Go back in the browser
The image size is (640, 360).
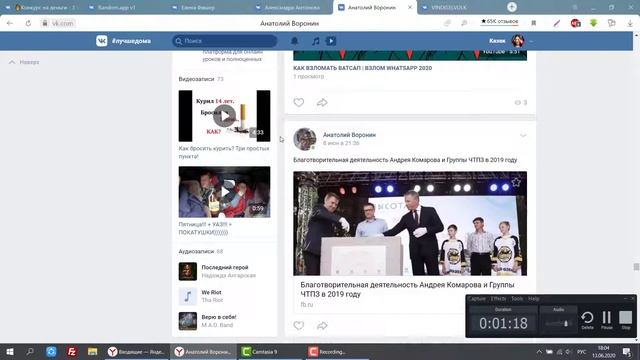click(x=10, y=23)
